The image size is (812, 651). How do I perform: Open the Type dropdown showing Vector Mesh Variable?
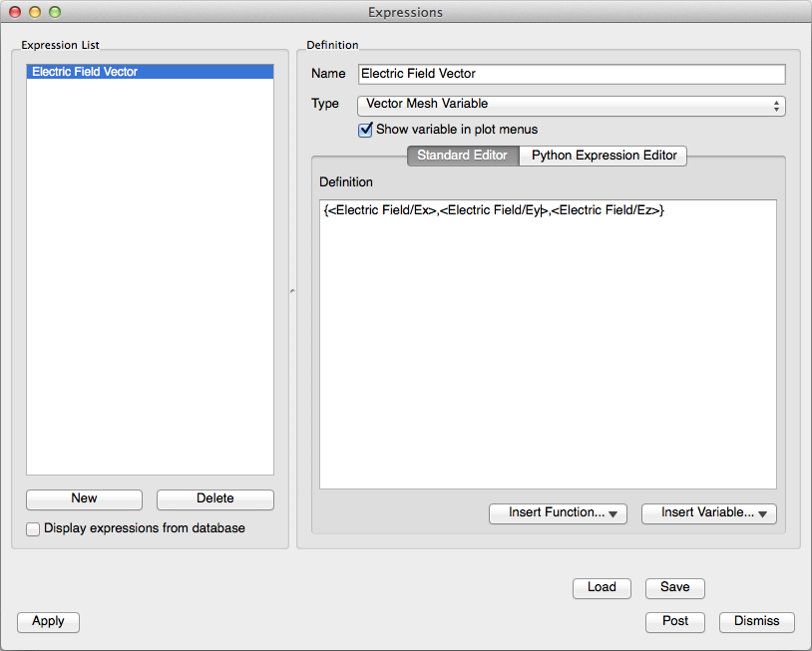pyautogui.click(x=571, y=104)
